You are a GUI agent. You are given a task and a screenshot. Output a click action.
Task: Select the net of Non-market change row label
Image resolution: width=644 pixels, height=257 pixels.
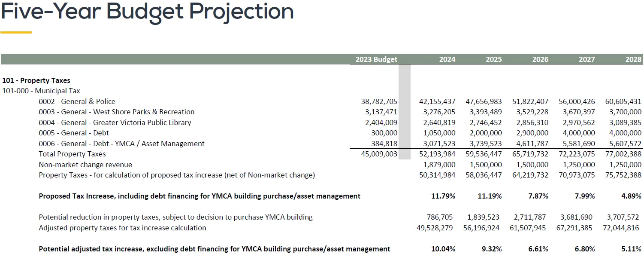[177, 175]
